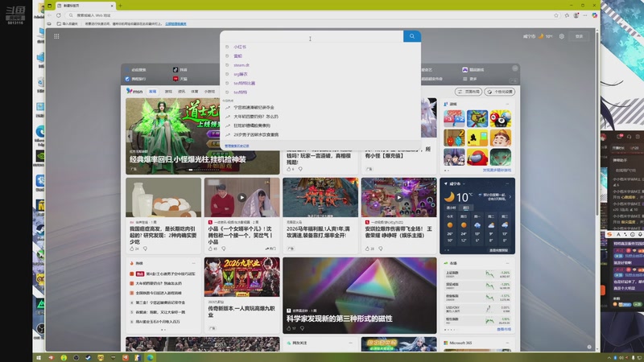The width and height of the screenshot is (644, 362).
Task: Open the browser three-dot menu
Action: [x=585, y=15]
